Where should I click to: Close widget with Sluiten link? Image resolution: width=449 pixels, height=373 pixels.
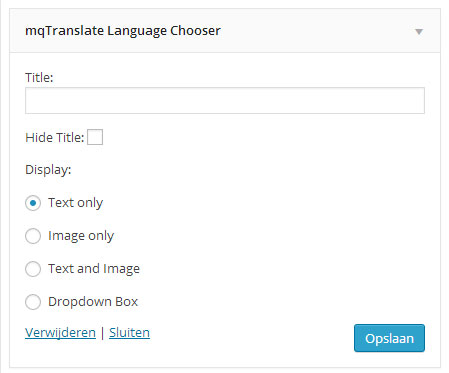click(x=129, y=333)
